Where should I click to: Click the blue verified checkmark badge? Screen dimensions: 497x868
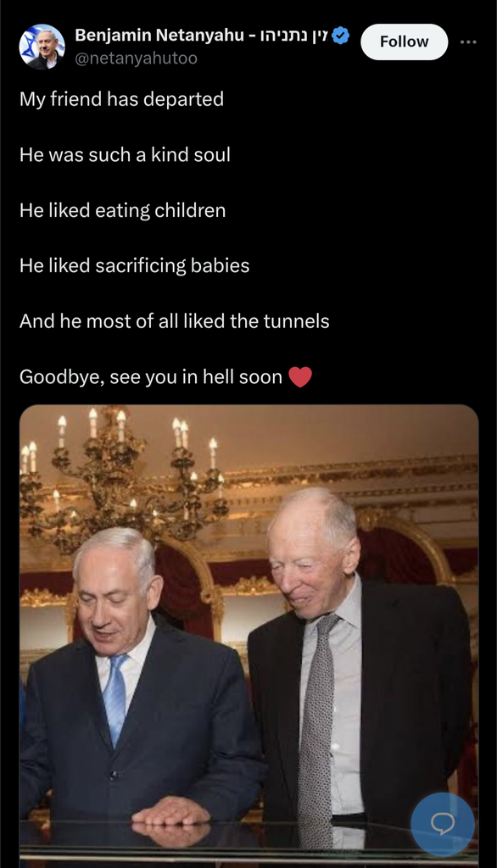coord(340,36)
